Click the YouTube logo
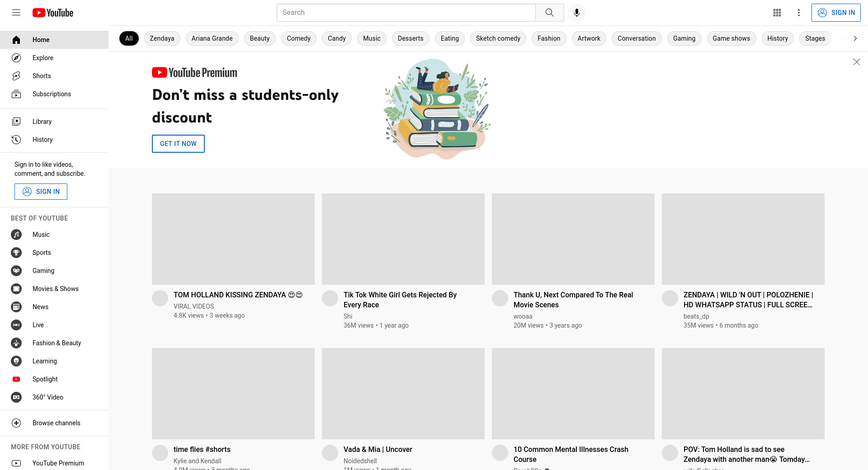Image resolution: width=868 pixels, height=470 pixels. point(53,13)
